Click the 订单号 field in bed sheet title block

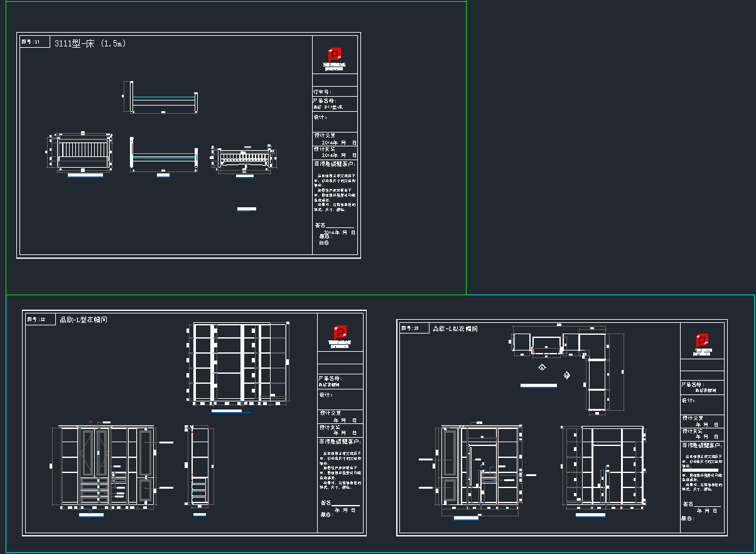click(335, 91)
